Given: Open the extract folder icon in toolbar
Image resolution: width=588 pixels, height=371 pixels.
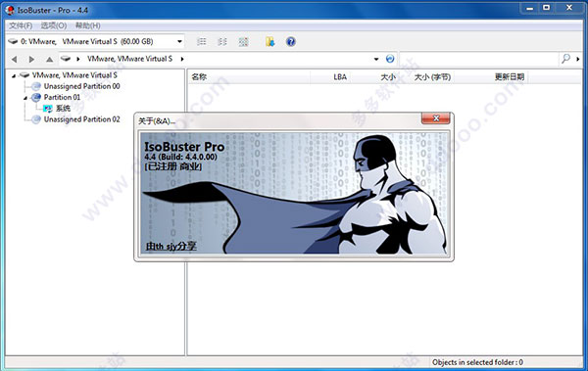Looking at the screenshot, I should (x=270, y=41).
